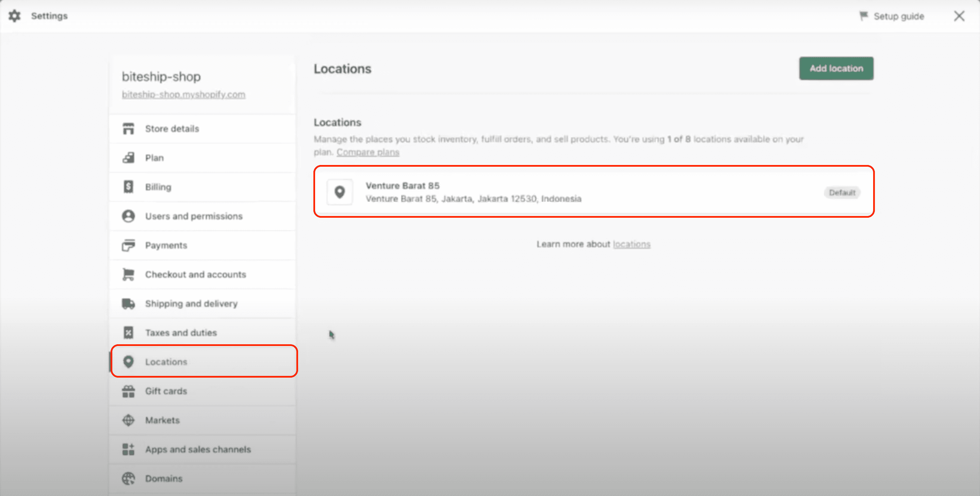980x496 pixels.
Task: Select Payments in sidebar
Action: [202, 245]
